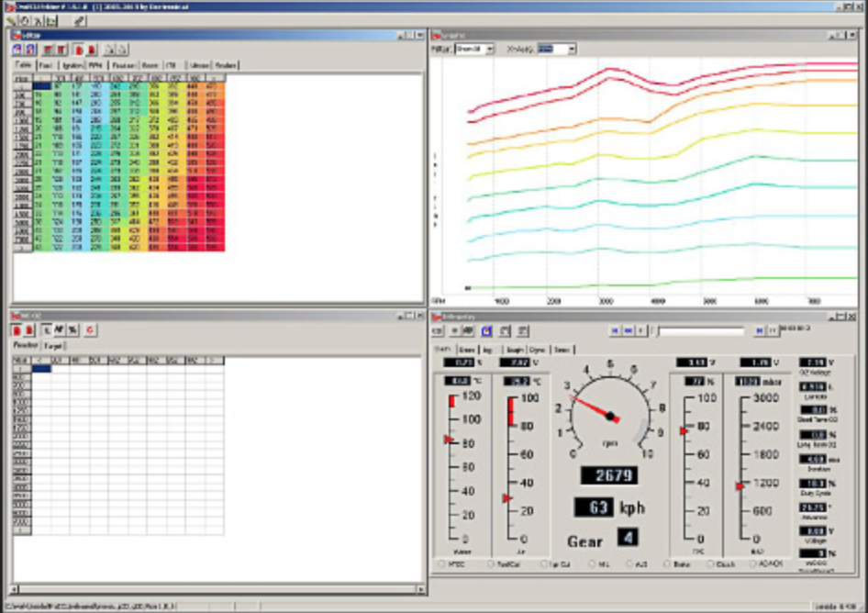The width and height of the screenshot is (868, 613).
Task: Click the C clear icon in the O2 window toolbar
Action: coord(88,329)
